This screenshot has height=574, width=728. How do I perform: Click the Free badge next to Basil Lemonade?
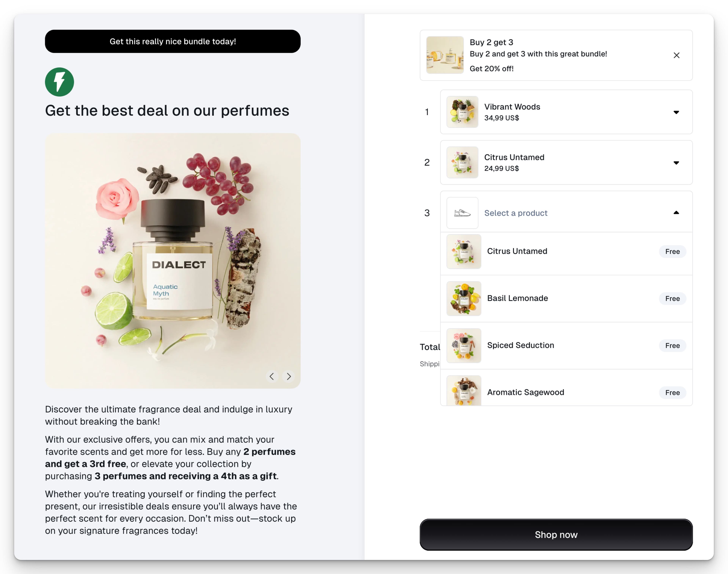pos(672,298)
